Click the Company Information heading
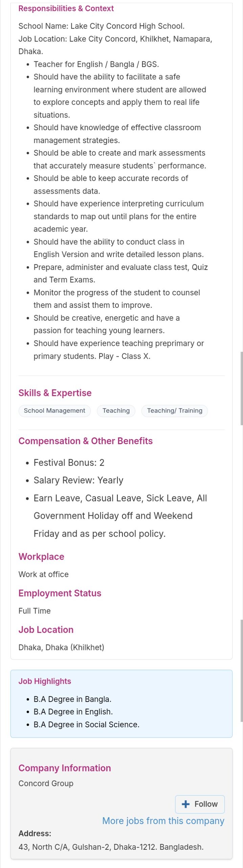 pyautogui.click(x=65, y=768)
